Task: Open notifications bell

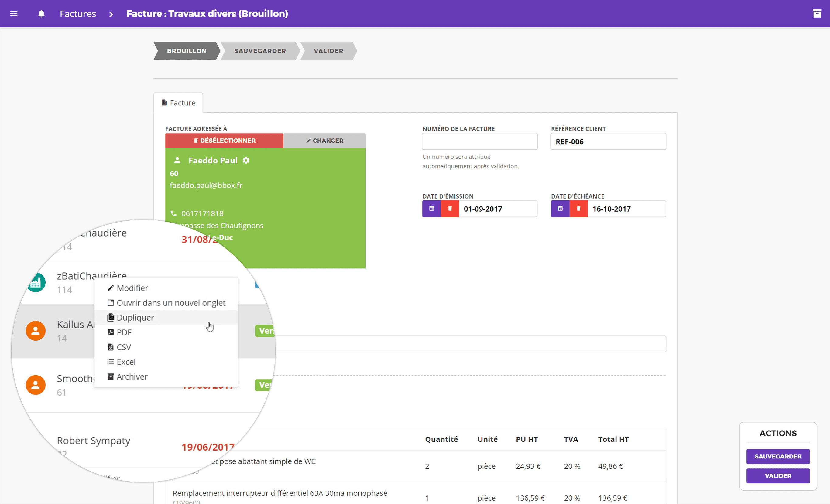Action: (x=41, y=14)
